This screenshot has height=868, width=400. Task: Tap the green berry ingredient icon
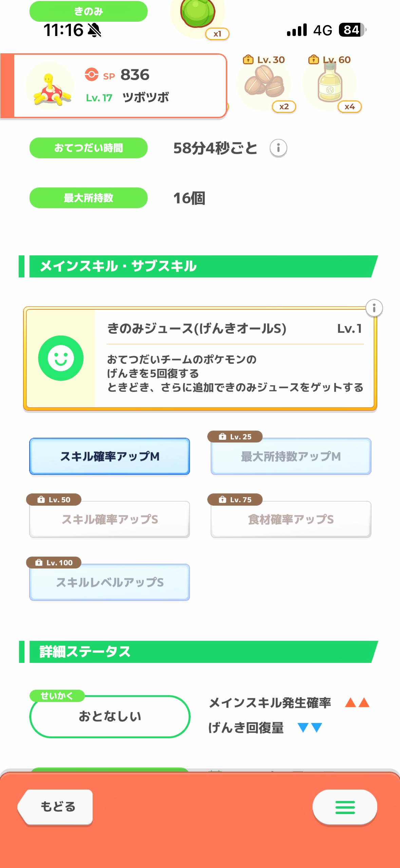198,14
